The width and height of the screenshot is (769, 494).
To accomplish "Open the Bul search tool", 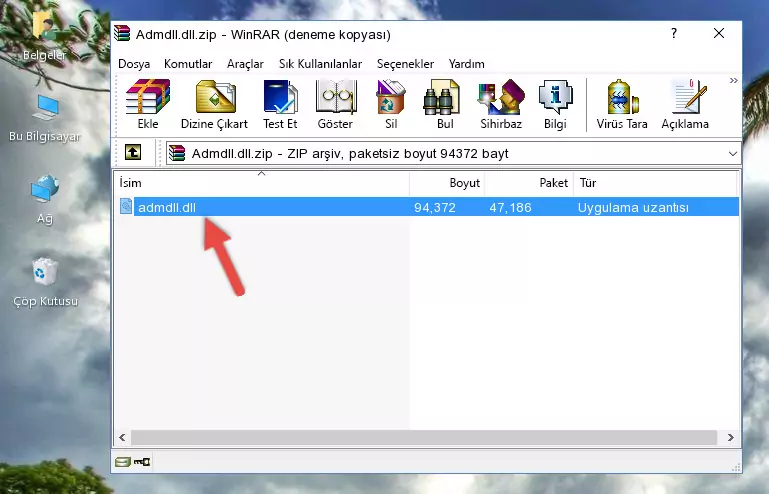I will (x=445, y=104).
